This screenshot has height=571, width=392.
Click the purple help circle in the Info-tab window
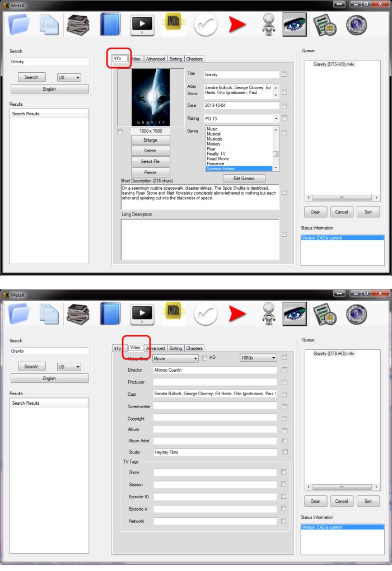356,25
